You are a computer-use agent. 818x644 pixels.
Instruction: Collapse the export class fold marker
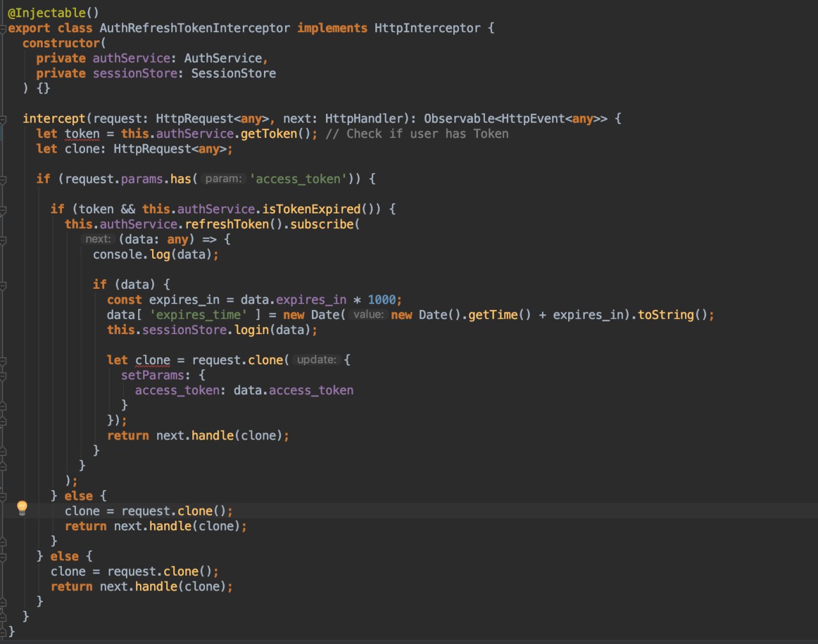[x=3, y=29]
